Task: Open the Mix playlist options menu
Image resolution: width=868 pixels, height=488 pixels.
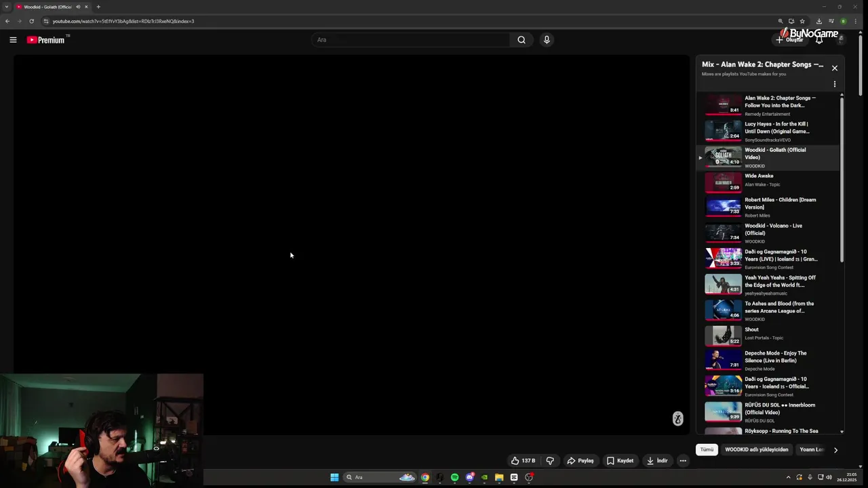Action: (x=835, y=84)
